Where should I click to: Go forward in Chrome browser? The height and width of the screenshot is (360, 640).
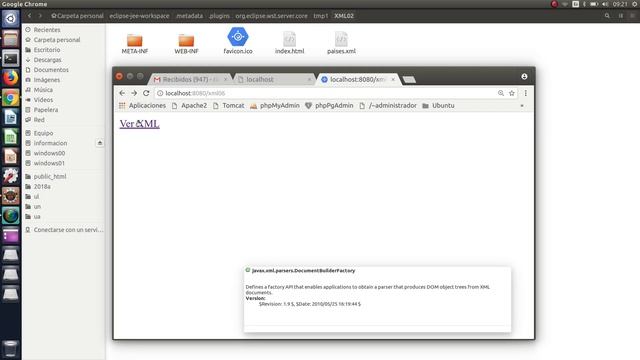(134, 93)
